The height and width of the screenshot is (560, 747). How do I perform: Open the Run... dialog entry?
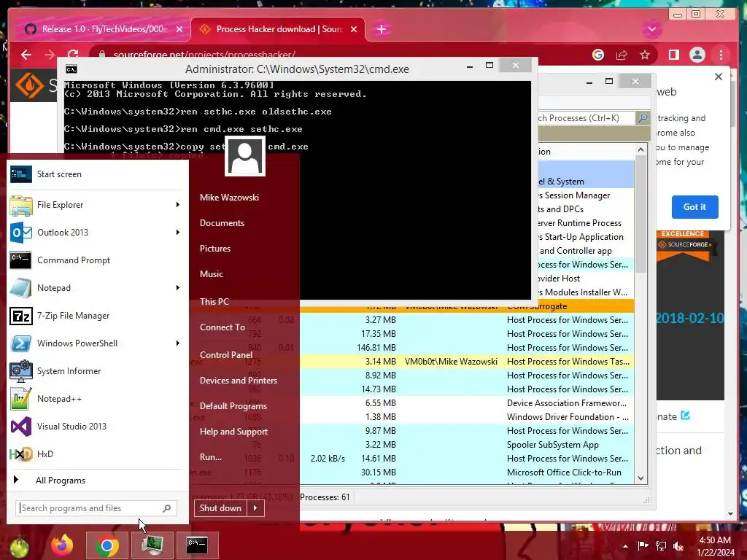[x=211, y=457]
